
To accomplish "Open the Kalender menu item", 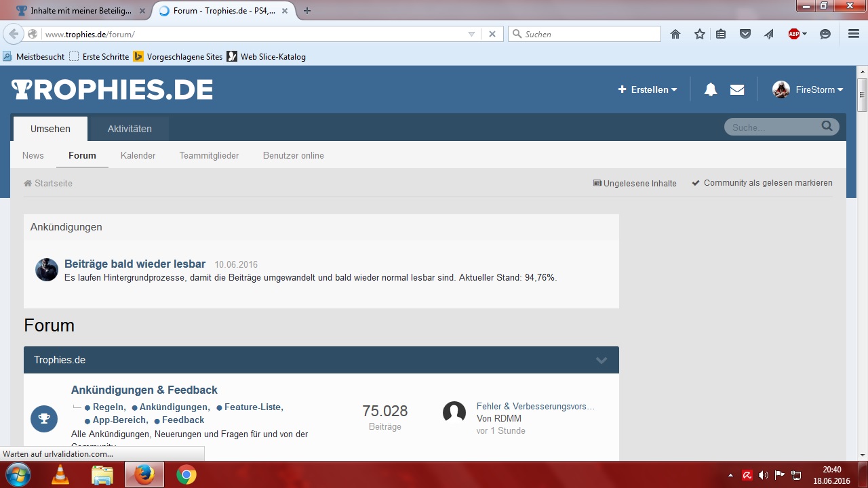I will click(138, 155).
